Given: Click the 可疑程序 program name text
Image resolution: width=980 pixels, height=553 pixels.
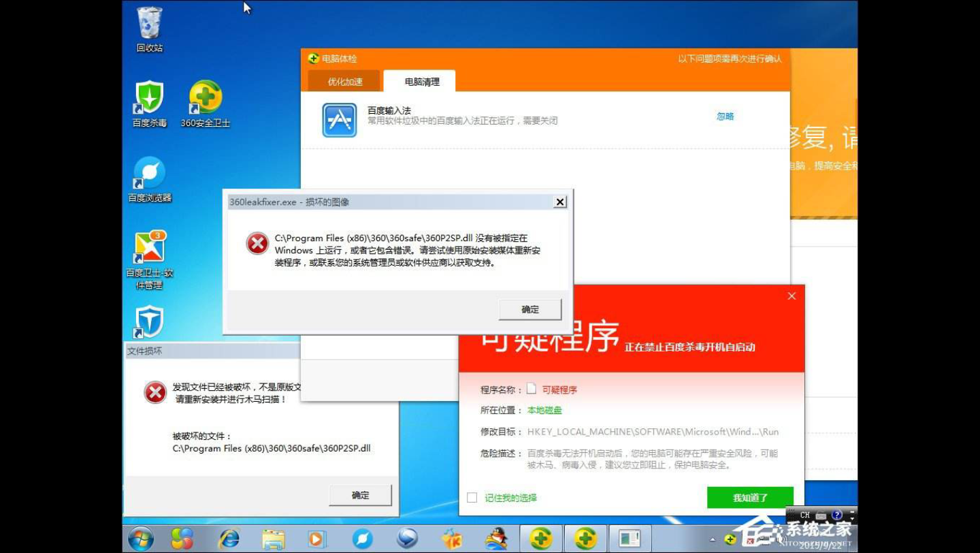Looking at the screenshot, I should click(x=559, y=390).
